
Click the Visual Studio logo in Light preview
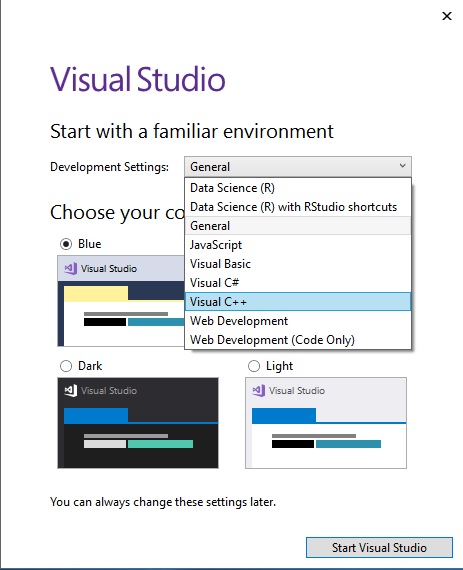click(258, 390)
